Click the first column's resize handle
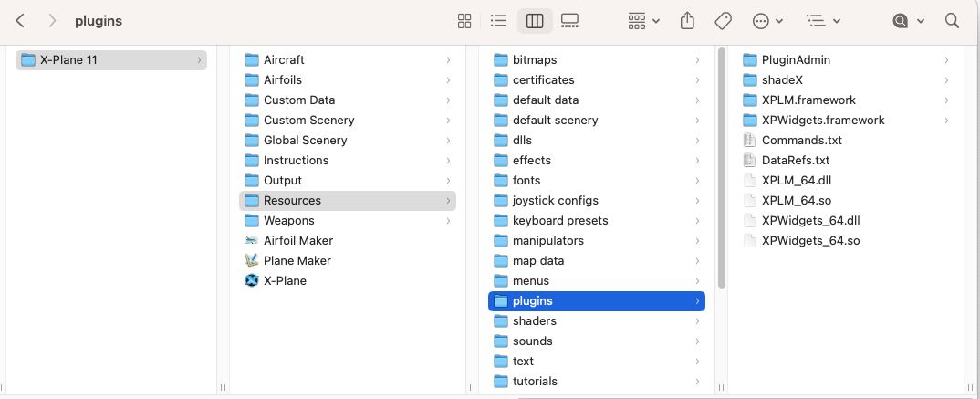 224,388
